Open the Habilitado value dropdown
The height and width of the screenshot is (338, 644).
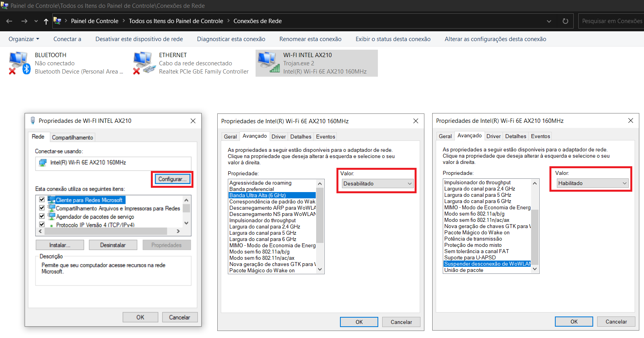click(592, 183)
